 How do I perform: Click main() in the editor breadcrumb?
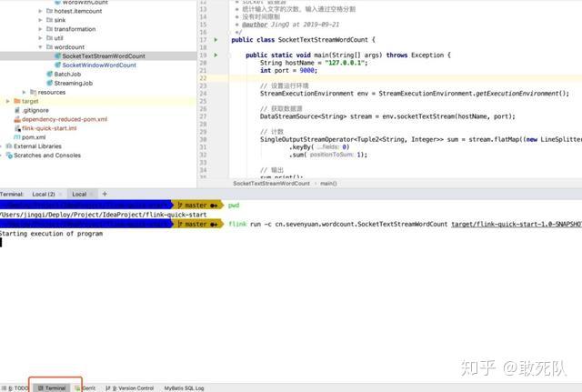coord(328,184)
